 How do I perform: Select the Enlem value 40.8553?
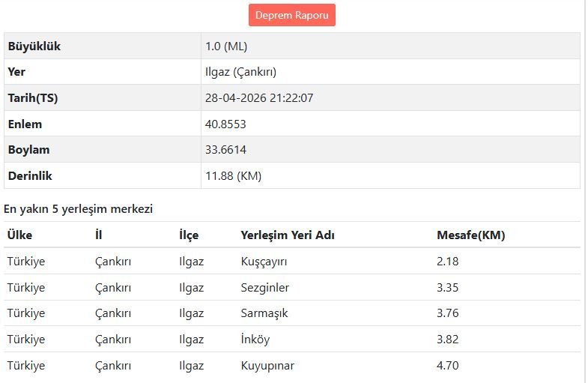pos(225,124)
